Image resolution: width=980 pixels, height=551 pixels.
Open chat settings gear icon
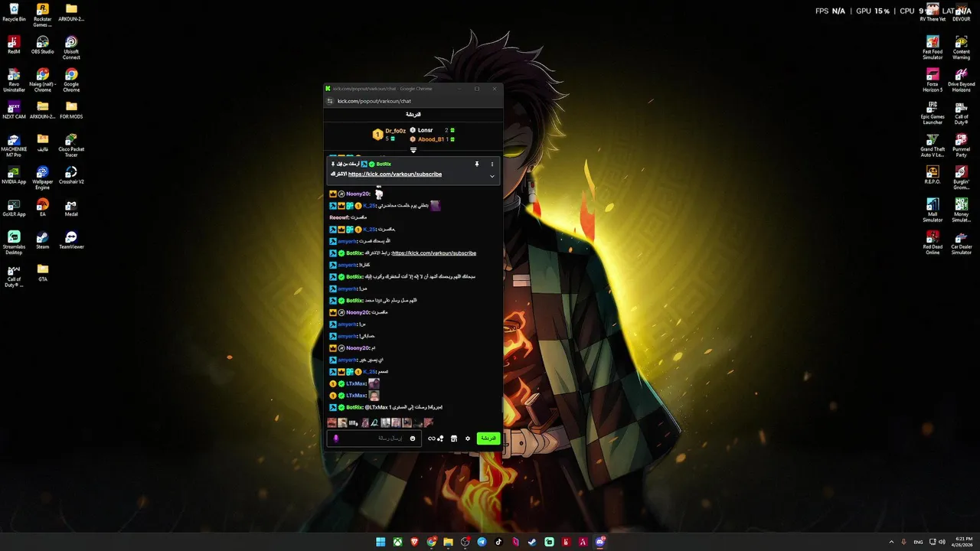coord(467,439)
